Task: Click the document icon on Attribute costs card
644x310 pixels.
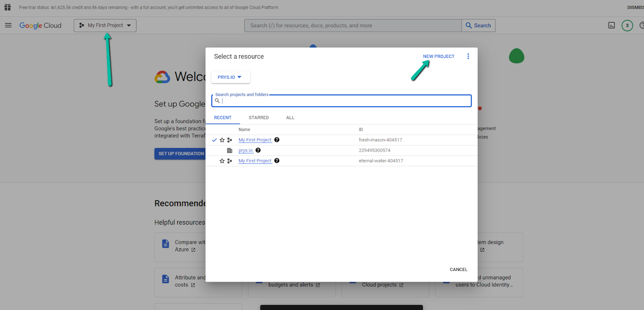Action: click(x=165, y=279)
